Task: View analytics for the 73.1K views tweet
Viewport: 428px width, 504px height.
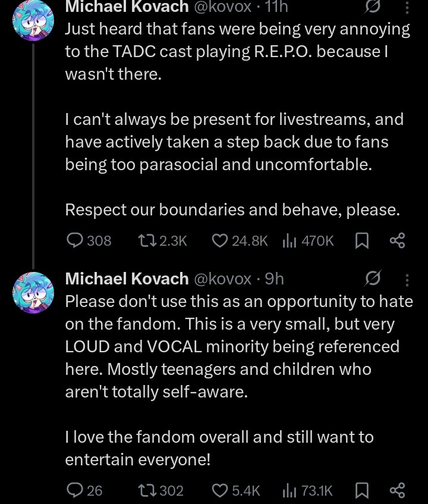Action: pos(289,490)
